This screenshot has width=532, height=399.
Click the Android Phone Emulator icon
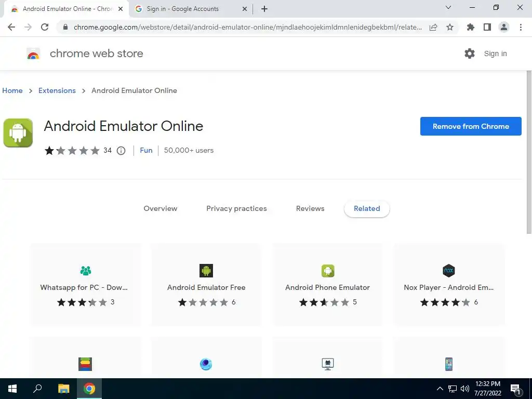(328, 270)
